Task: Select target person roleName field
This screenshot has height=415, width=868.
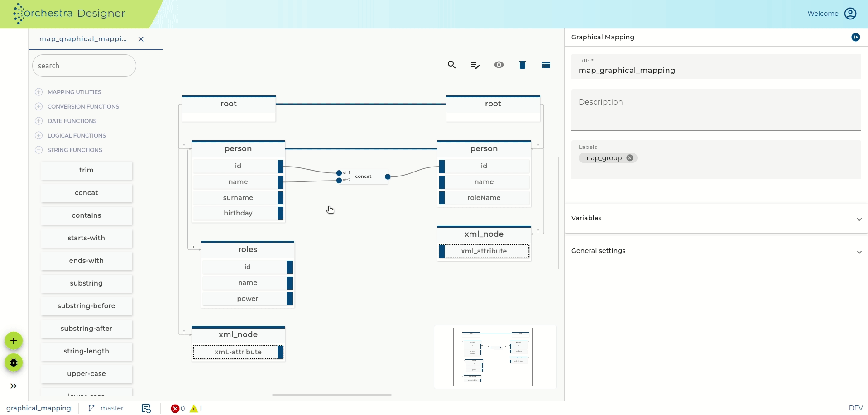Action: point(484,198)
